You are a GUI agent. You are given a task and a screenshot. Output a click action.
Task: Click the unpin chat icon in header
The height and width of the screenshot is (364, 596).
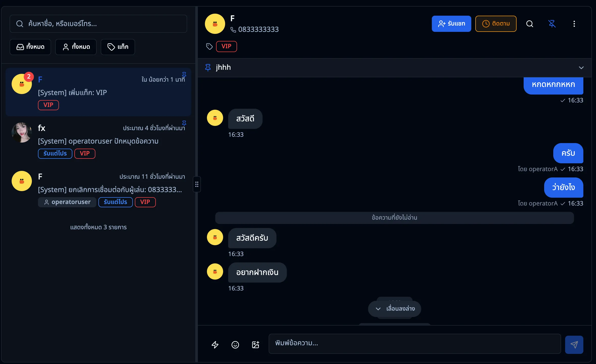click(x=552, y=24)
